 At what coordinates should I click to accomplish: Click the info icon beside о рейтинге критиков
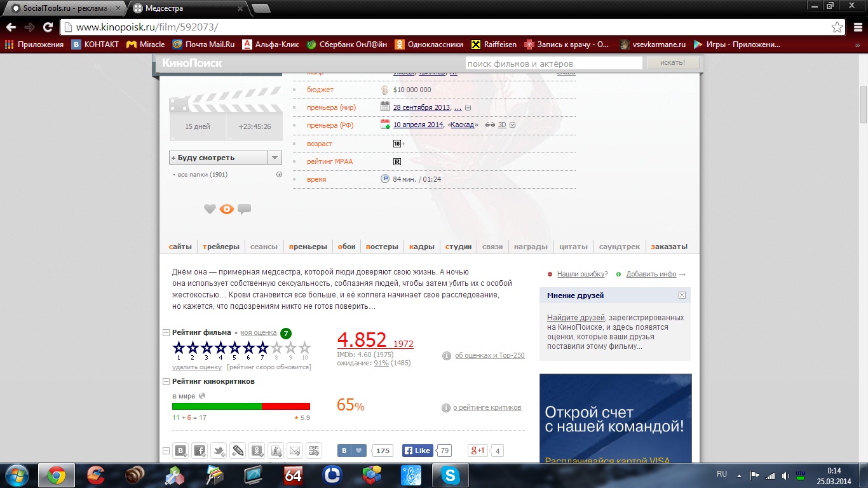446,408
